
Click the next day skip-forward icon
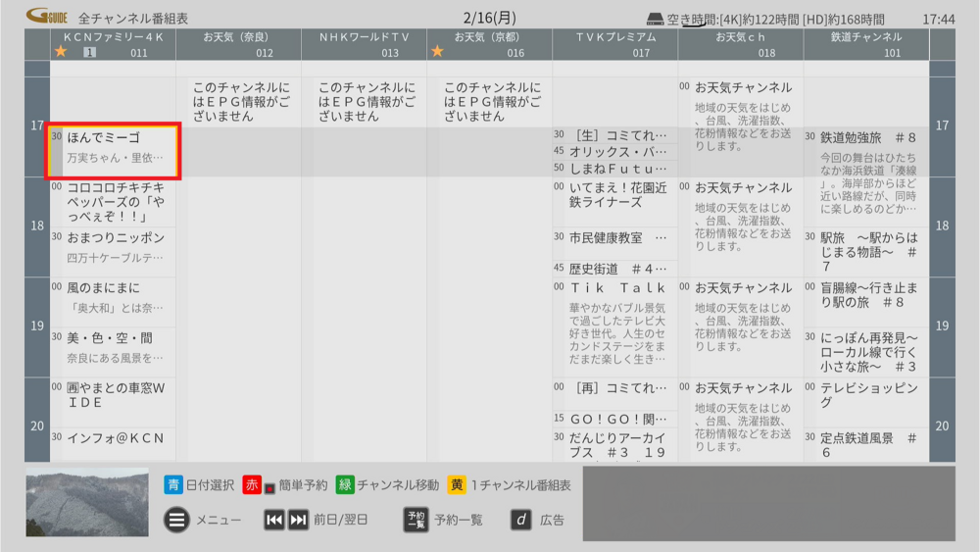[x=298, y=520]
